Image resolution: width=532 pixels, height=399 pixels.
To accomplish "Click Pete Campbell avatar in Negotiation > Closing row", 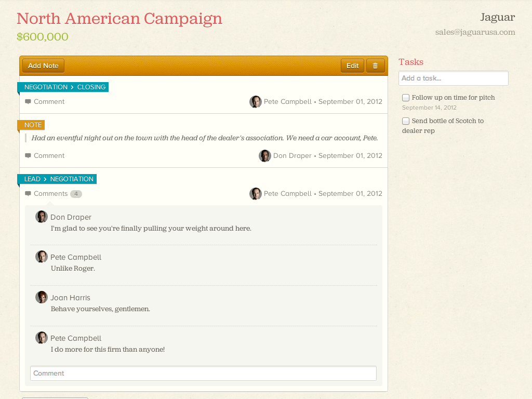I will (256, 101).
